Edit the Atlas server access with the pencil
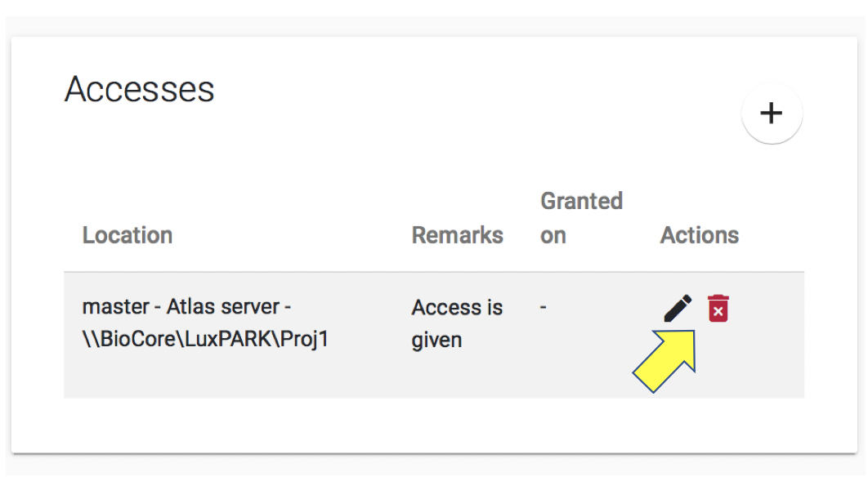 coord(678,309)
